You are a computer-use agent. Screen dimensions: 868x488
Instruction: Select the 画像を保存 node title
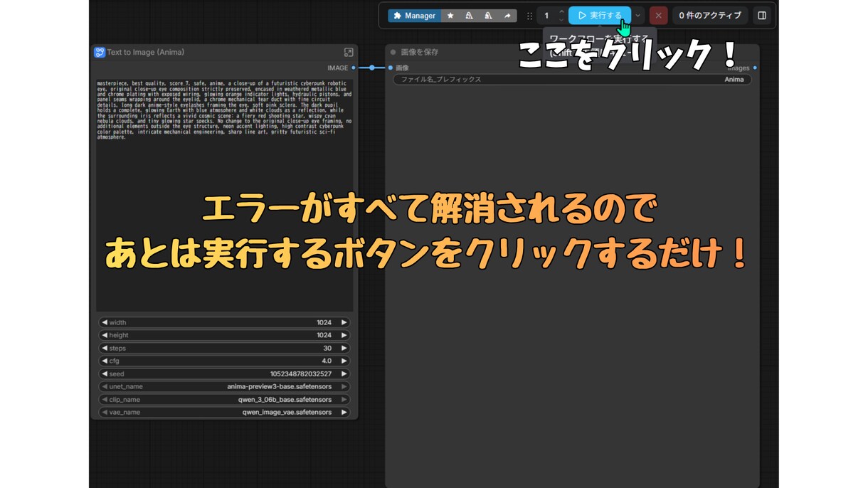click(x=420, y=52)
